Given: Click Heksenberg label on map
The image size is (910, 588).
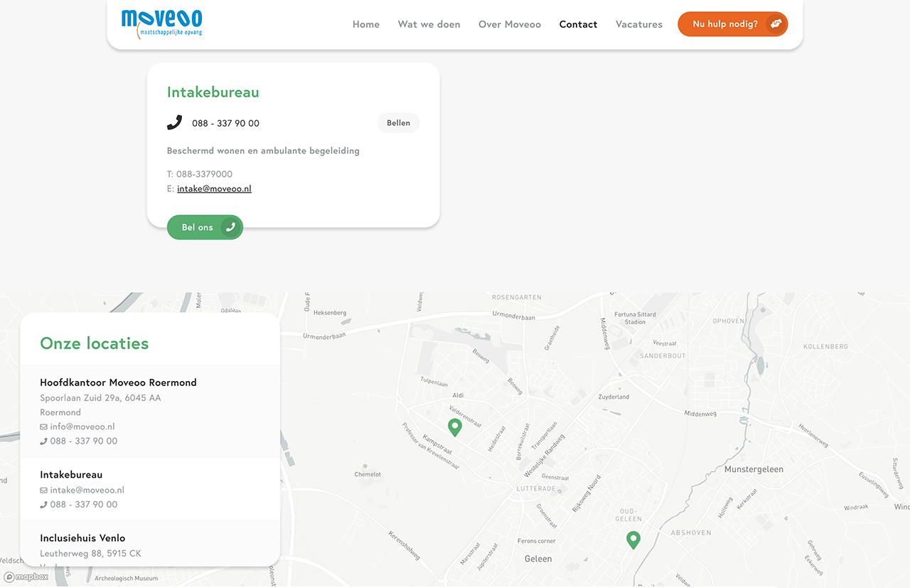Looking at the screenshot, I should (330, 313).
